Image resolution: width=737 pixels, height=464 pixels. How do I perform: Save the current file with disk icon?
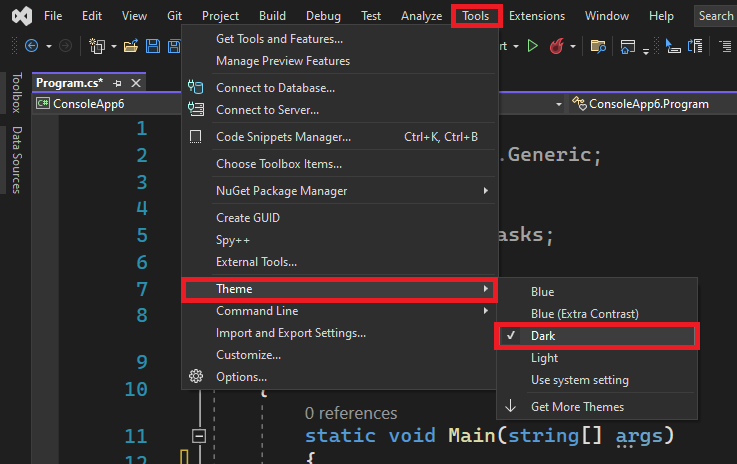pos(153,46)
